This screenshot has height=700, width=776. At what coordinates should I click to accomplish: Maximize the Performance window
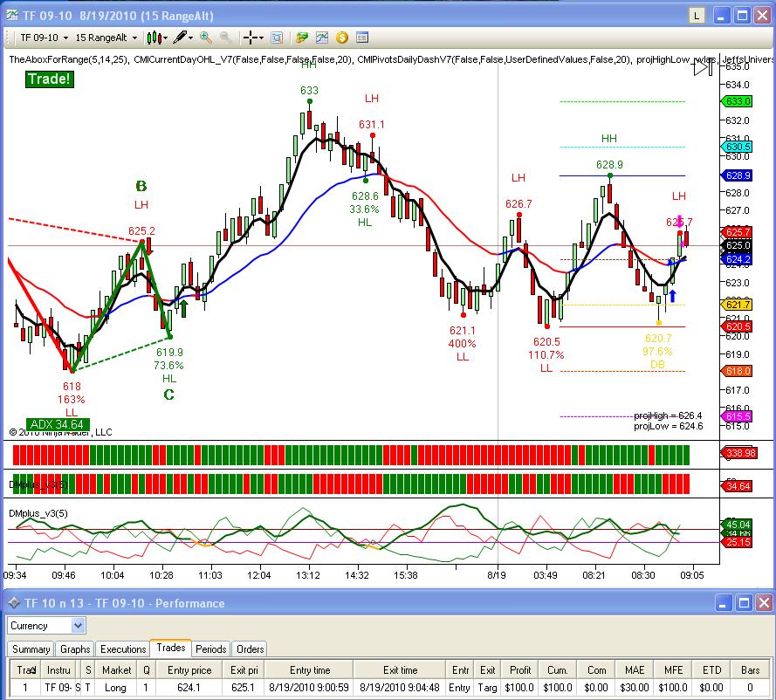click(x=744, y=603)
